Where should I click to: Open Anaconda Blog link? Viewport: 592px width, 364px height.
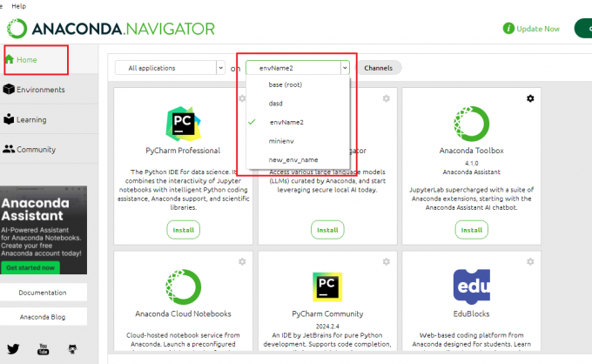[x=43, y=317]
